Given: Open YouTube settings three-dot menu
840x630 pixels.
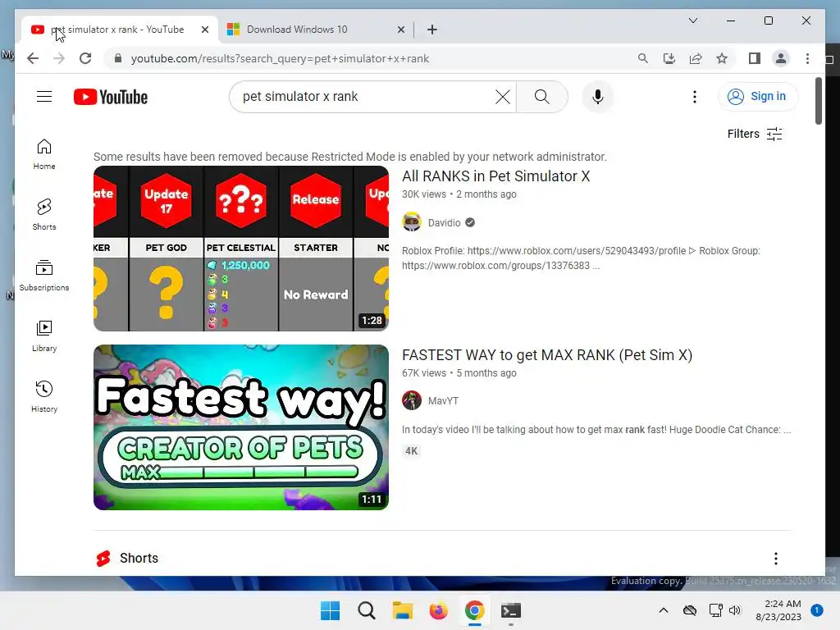Looking at the screenshot, I should pos(694,97).
